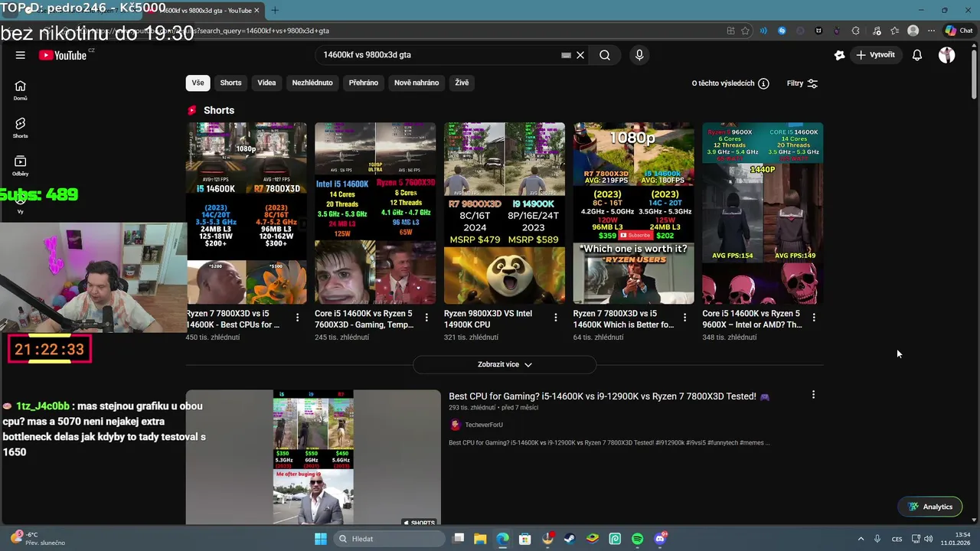Screen dimensions: 980x551
Task: Open the Edge extensions puzzle icon
Action: (x=855, y=31)
